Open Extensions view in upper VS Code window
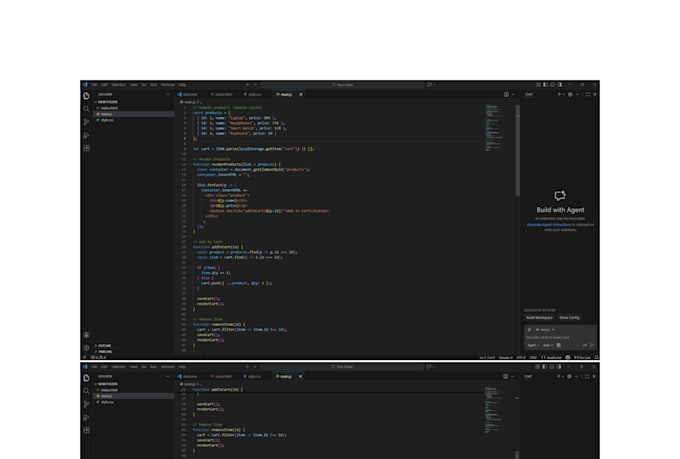 pos(86,148)
